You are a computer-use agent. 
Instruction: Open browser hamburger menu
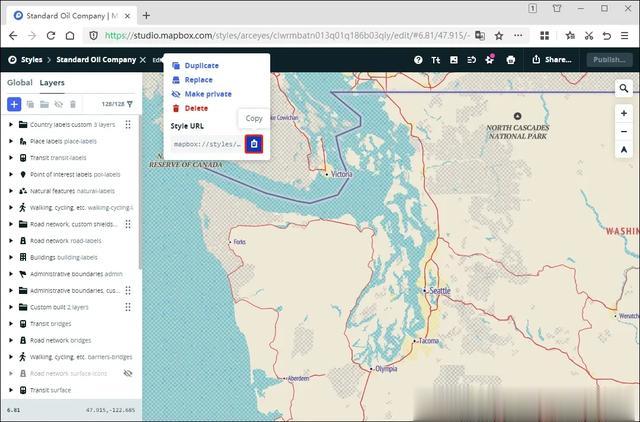(624, 36)
